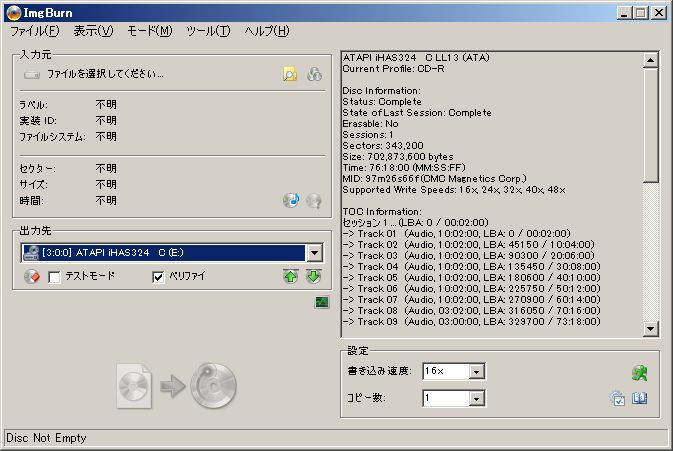Open the モード(M) menu

tap(149, 31)
